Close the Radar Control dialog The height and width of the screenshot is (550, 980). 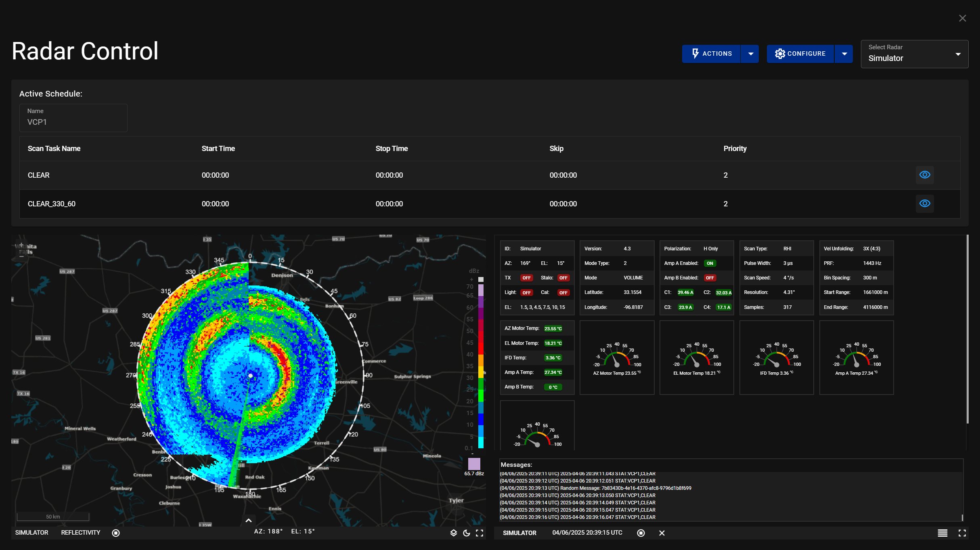963,18
